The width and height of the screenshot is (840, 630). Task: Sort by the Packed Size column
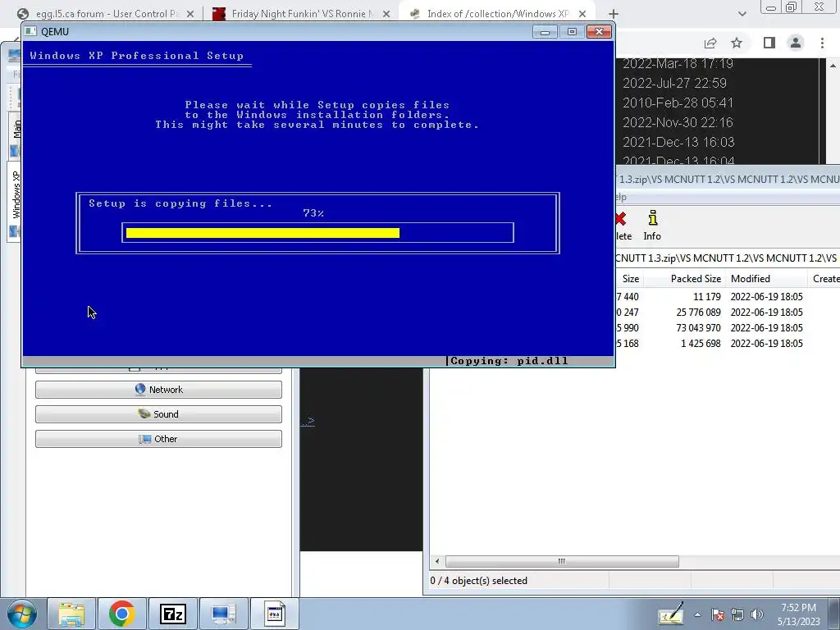684,279
